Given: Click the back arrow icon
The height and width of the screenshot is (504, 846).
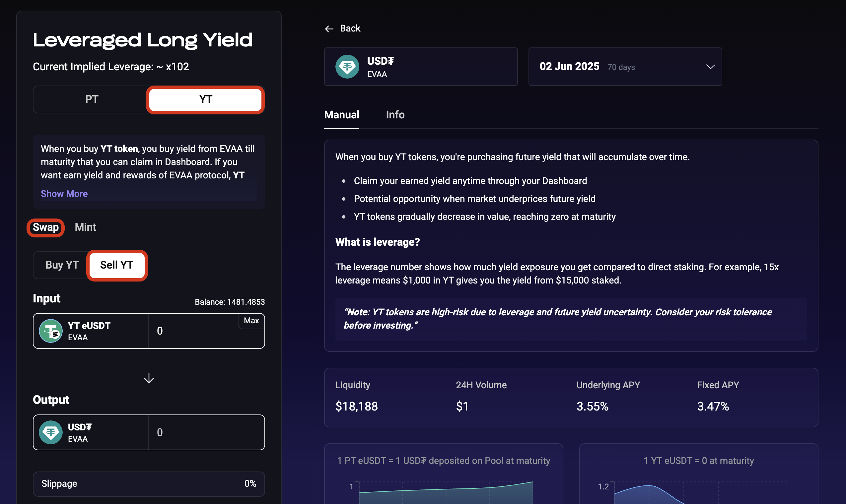Looking at the screenshot, I should [329, 29].
